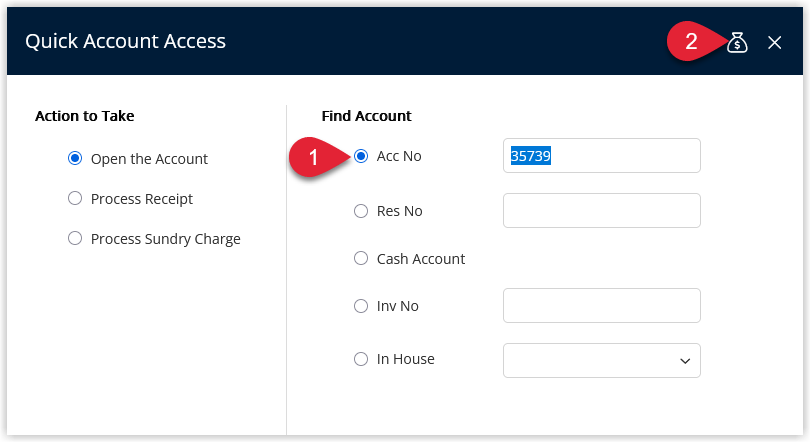
Task: Select the Inv No radio button
Action: click(x=361, y=305)
